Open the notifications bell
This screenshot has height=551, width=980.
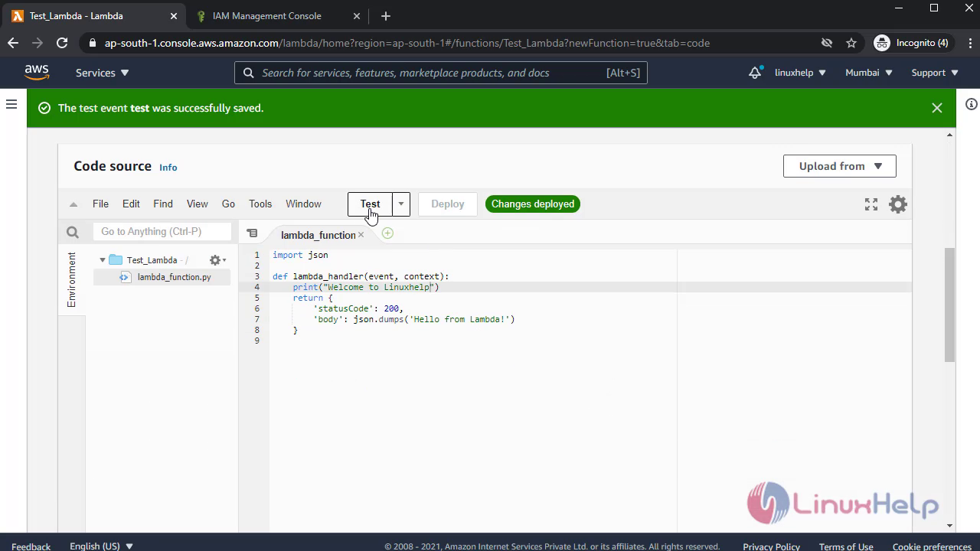[x=755, y=73]
